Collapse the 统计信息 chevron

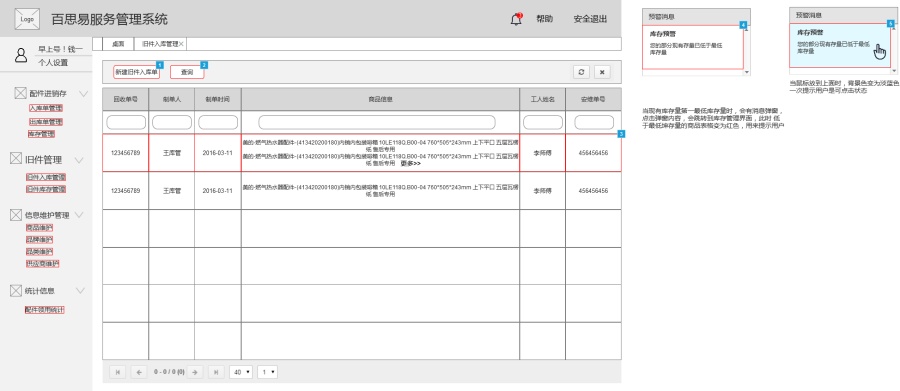pos(79,291)
